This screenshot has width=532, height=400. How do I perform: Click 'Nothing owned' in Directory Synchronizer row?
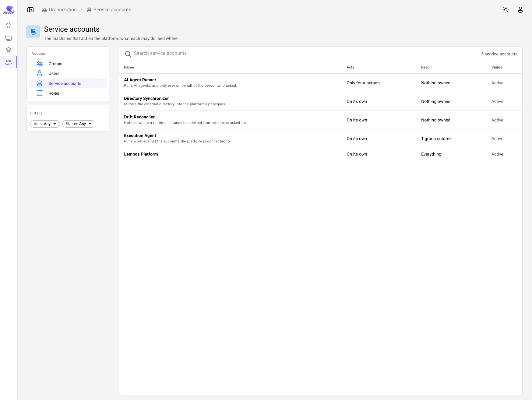435,101
